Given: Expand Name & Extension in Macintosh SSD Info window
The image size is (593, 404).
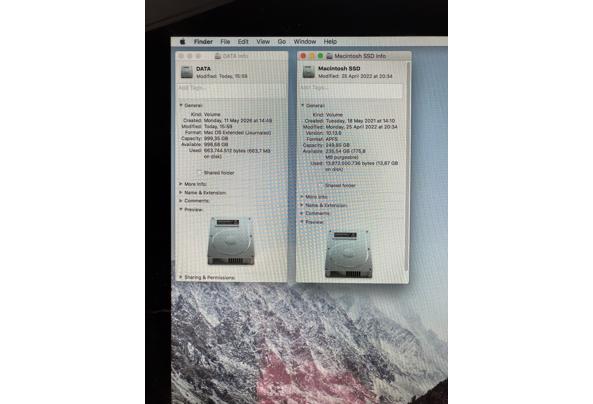Looking at the screenshot, I should 302,205.
